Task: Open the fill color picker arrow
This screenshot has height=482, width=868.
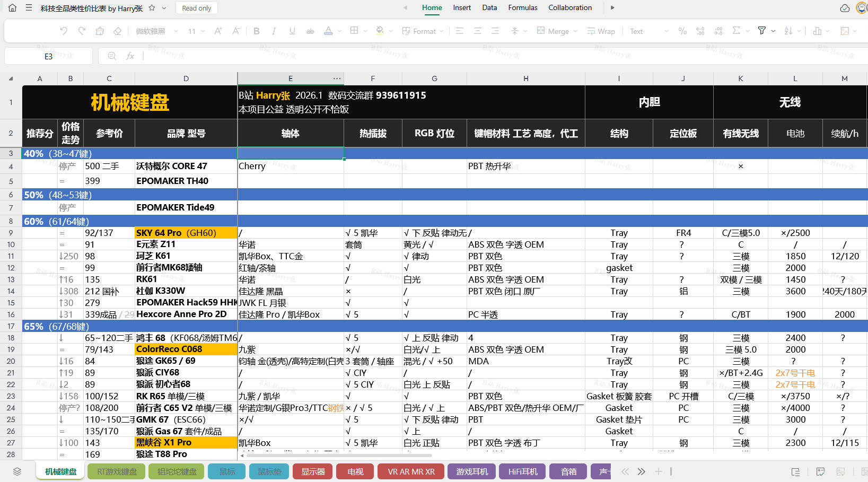Action: pos(391,31)
